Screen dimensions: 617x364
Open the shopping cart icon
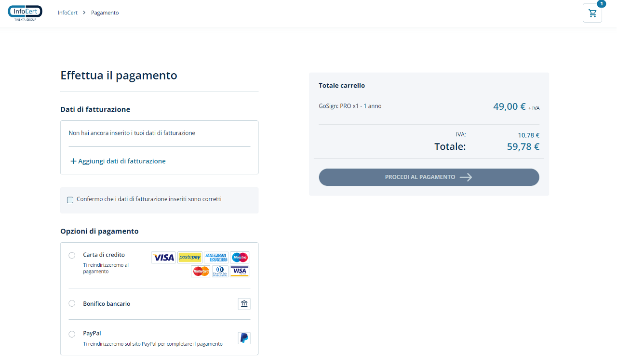point(592,13)
